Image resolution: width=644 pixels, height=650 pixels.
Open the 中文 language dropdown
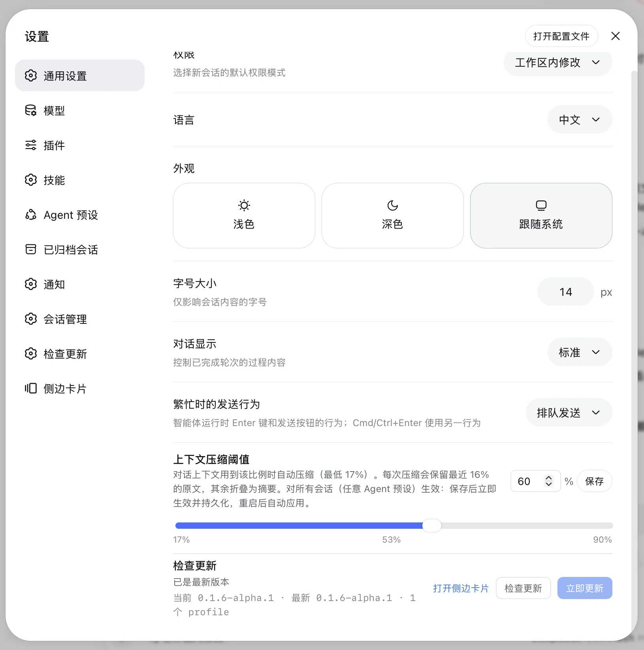pyautogui.click(x=580, y=119)
